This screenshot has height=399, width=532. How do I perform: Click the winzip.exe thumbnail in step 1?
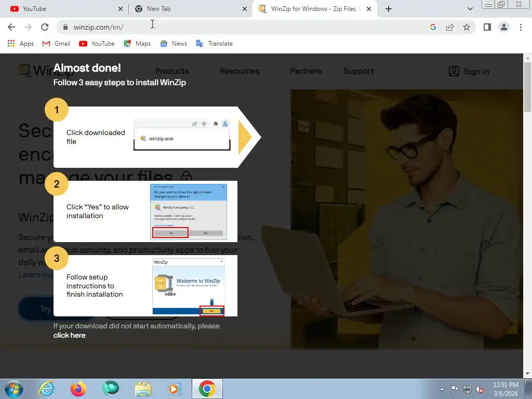click(182, 135)
